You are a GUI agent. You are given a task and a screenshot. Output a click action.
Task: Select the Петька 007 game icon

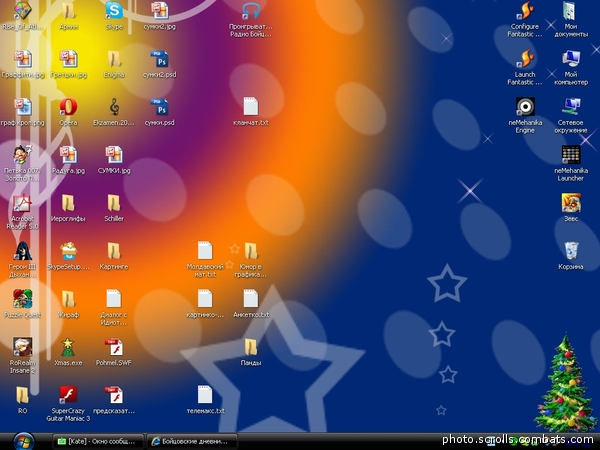[x=23, y=155]
